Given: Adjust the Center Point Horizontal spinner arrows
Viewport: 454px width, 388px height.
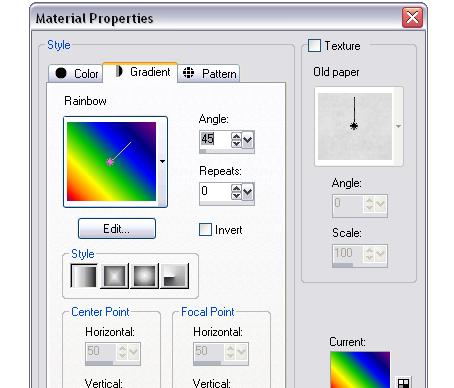Looking at the screenshot, I should 122,352.
